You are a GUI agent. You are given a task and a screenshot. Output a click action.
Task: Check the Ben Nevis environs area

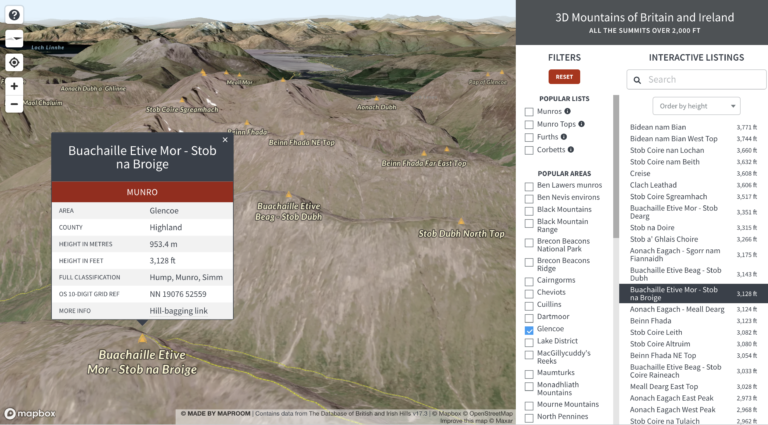click(529, 199)
